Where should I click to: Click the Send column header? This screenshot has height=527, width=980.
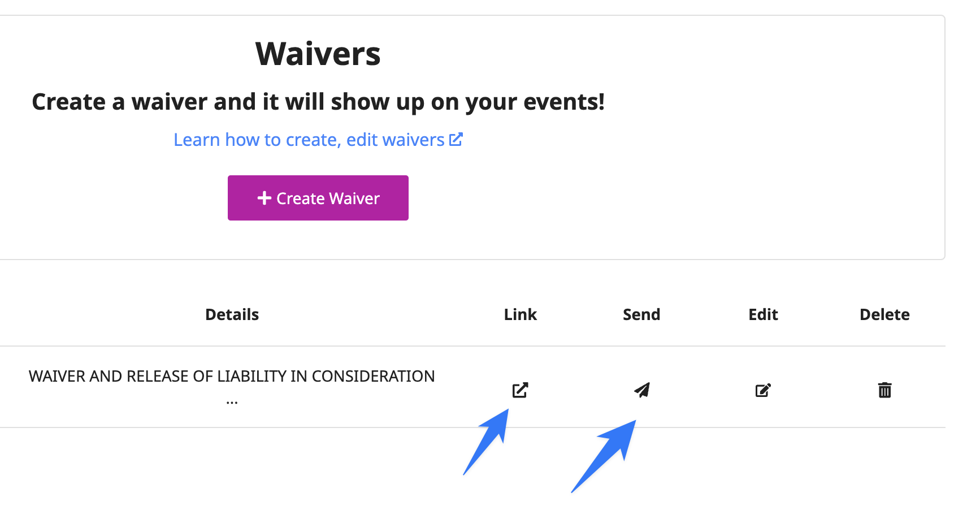[641, 314]
